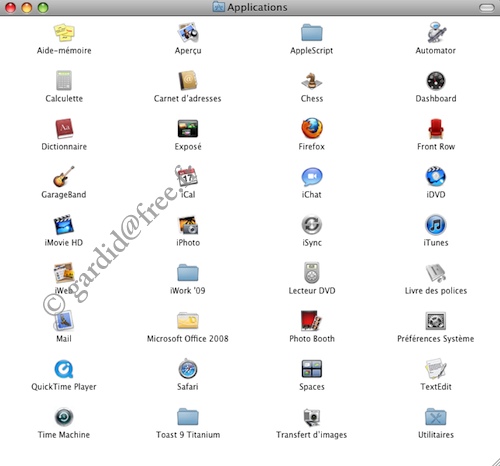
Task: Open the Time Machine icon
Action: click(x=64, y=417)
